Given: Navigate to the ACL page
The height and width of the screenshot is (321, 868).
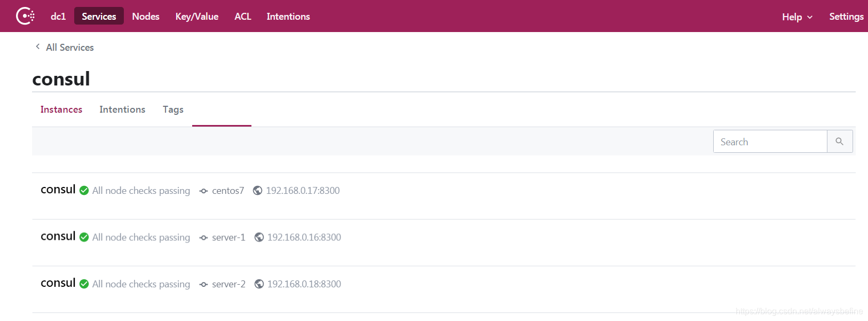Looking at the screenshot, I should click(243, 17).
